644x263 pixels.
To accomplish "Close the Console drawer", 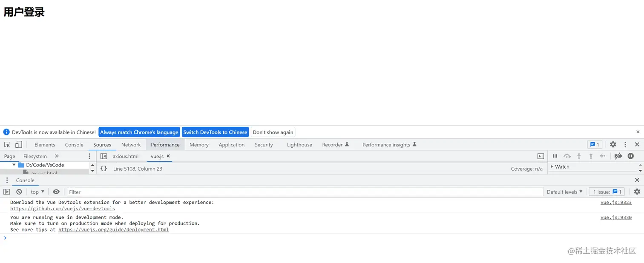I will (637, 180).
